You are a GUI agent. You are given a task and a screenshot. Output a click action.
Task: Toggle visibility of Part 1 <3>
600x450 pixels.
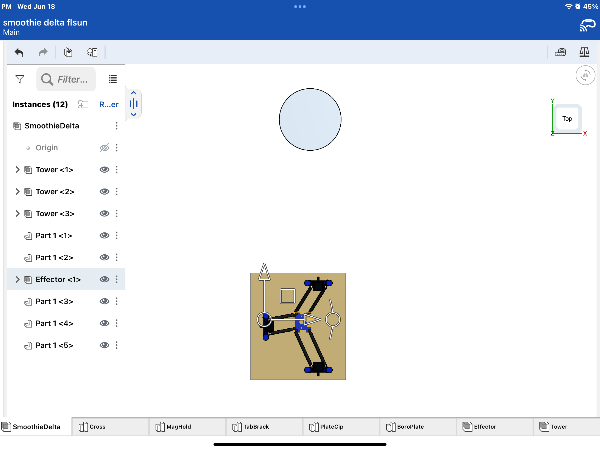104,301
